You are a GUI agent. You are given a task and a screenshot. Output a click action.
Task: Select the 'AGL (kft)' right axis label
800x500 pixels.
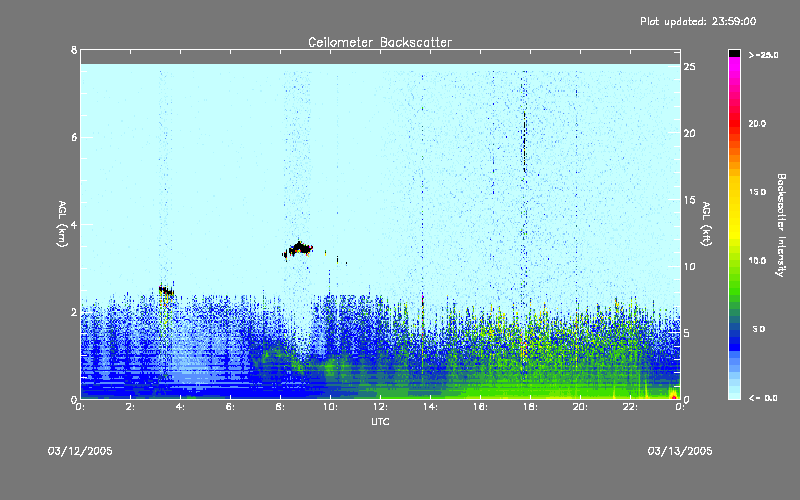pos(706,224)
